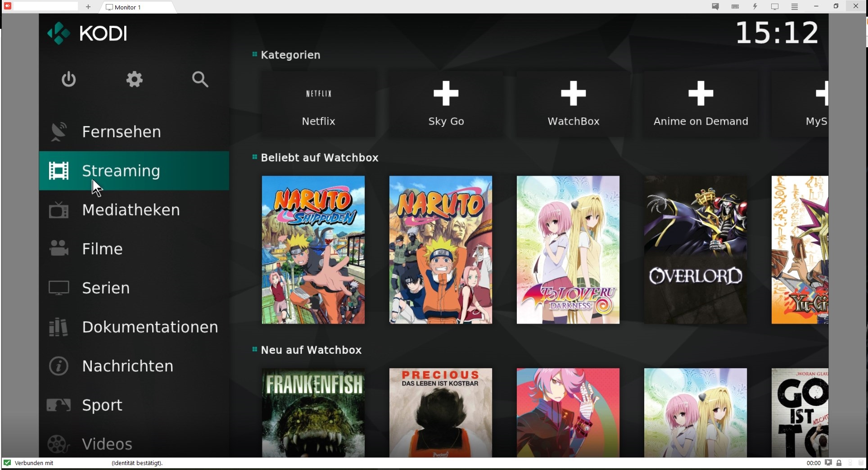The width and height of the screenshot is (868, 470).
Task: Select Filme in the main menu
Action: point(134,249)
